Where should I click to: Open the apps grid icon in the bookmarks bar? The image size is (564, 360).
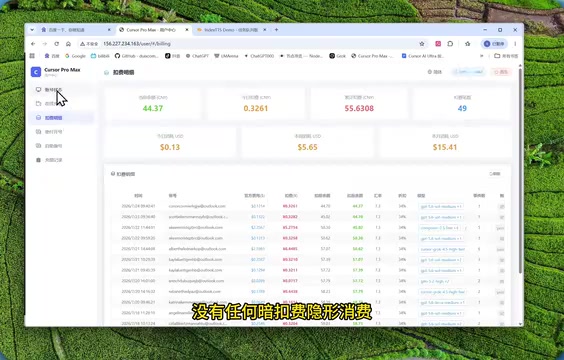(32, 56)
